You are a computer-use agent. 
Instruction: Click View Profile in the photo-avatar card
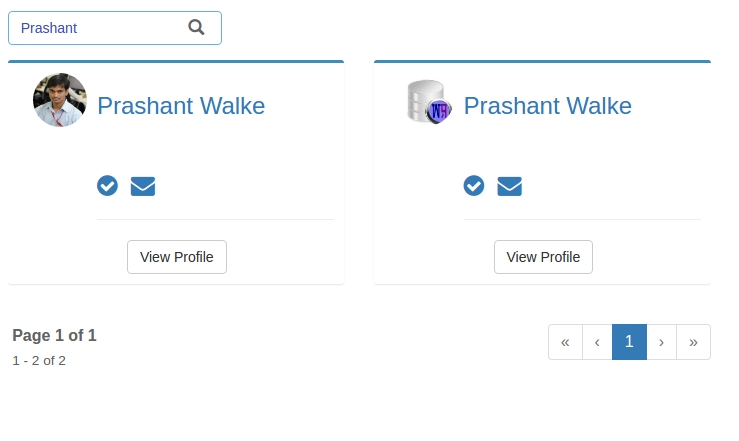click(177, 257)
